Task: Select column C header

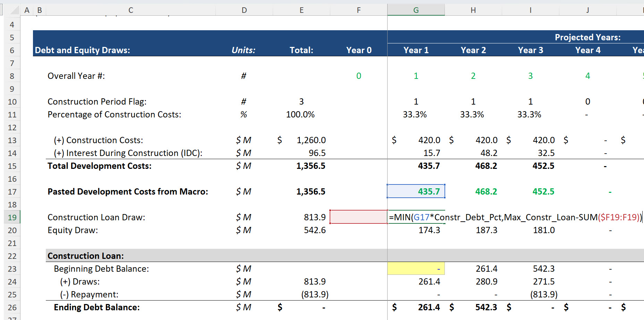Action: [131, 10]
